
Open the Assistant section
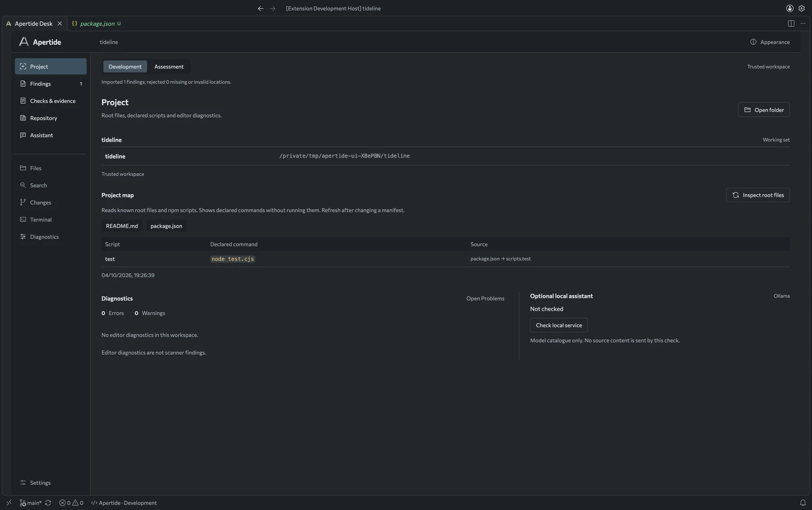click(x=51, y=135)
